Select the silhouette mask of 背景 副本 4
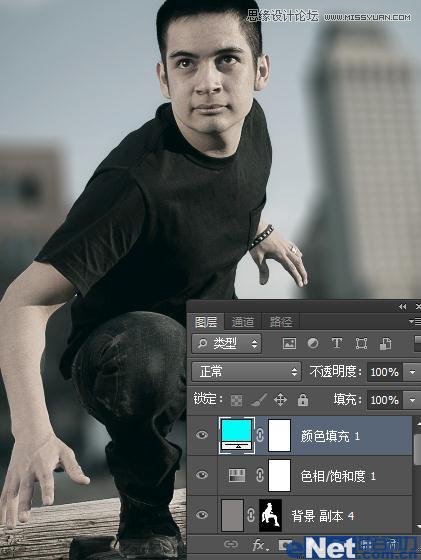 (270, 515)
